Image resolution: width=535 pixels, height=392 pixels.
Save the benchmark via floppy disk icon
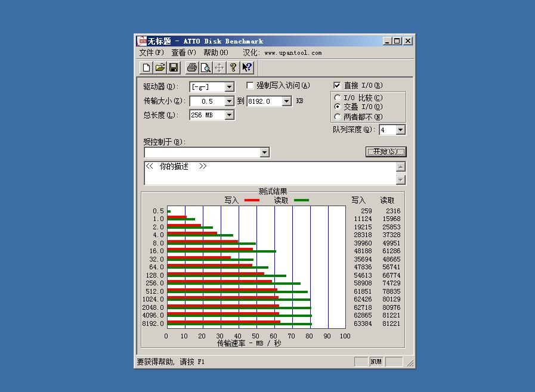(x=174, y=67)
